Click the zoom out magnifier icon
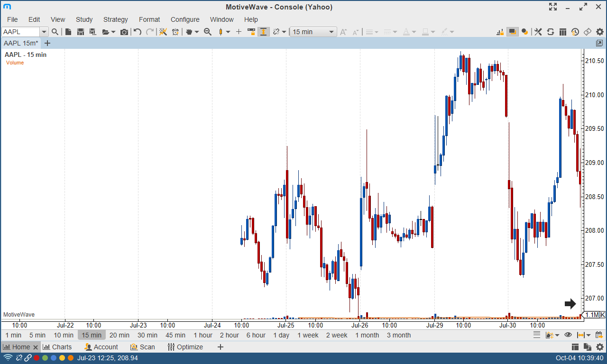The image size is (607, 364). [207, 32]
